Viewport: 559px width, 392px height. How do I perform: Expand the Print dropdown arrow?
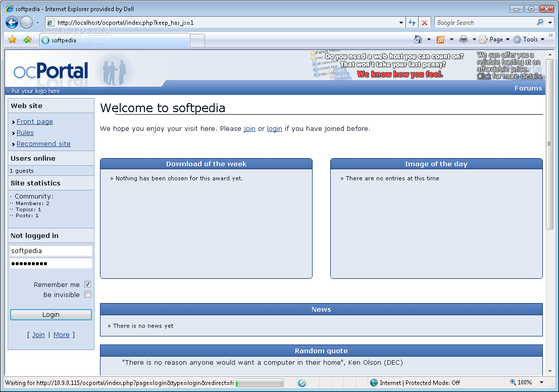[x=474, y=39]
